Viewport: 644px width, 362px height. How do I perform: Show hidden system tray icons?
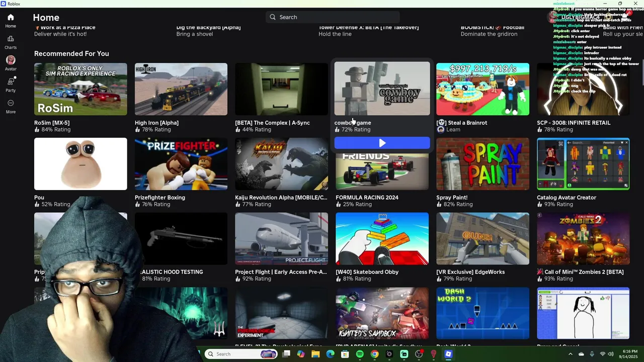point(570,354)
